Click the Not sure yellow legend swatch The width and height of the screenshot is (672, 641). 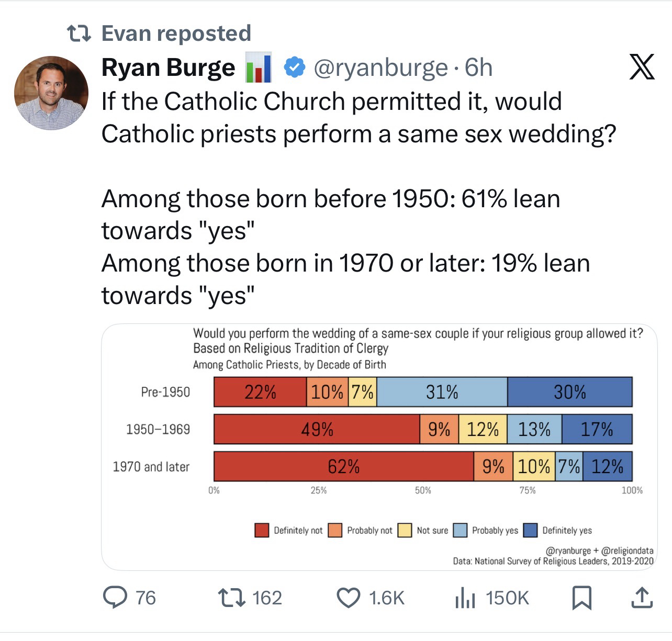(x=405, y=530)
